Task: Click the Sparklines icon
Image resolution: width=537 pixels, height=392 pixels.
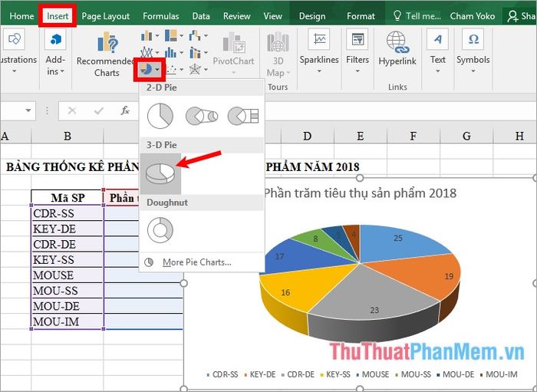Action: [319, 40]
